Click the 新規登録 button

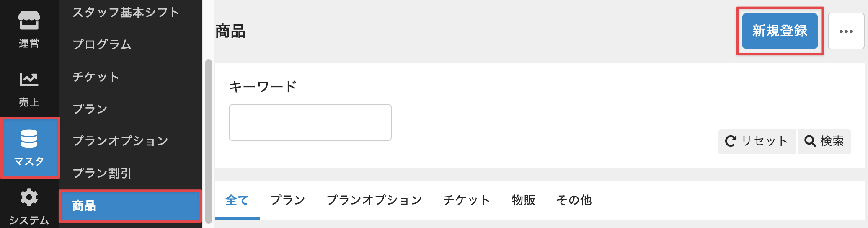(780, 31)
